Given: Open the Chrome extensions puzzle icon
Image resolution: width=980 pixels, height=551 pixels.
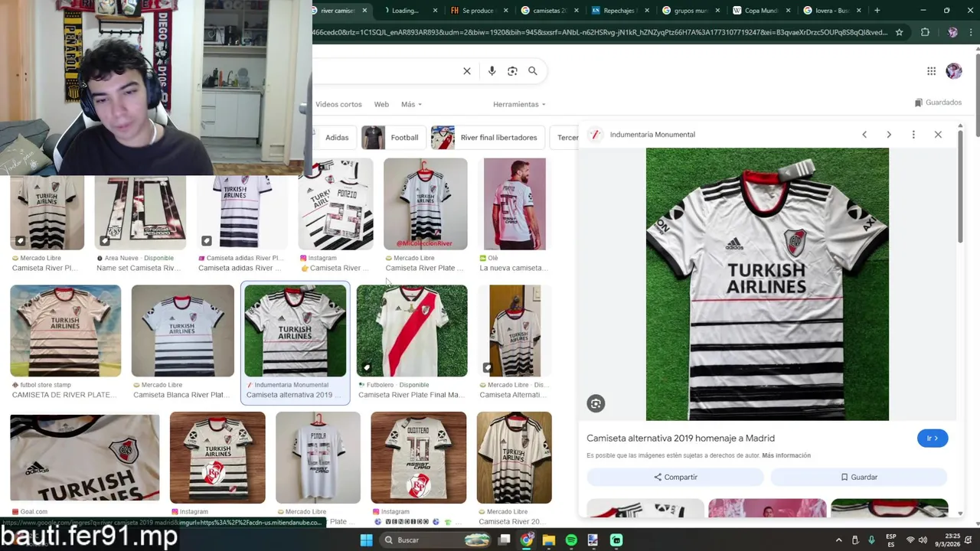Looking at the screenshot, I should tap(925, 32).
